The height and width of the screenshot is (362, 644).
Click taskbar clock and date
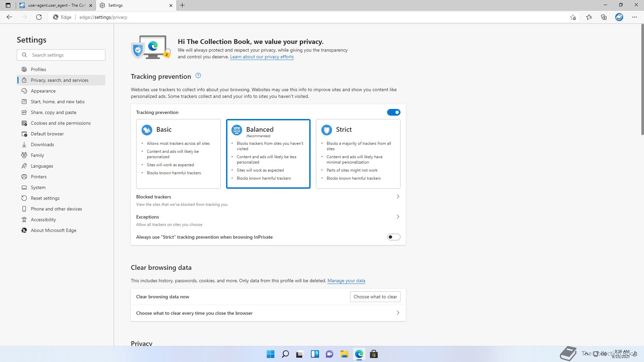click(x=621, y=354)
